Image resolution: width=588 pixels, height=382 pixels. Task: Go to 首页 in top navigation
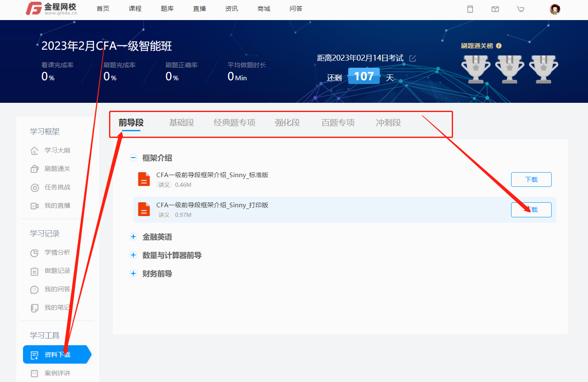coord(103,9)
